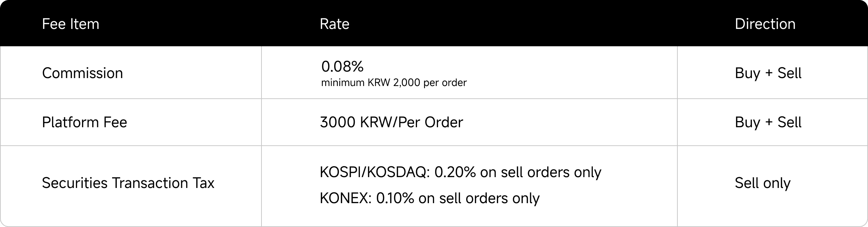Click the black table header bar
Viewport: 868px width, 227px height.
click(434, 23)
